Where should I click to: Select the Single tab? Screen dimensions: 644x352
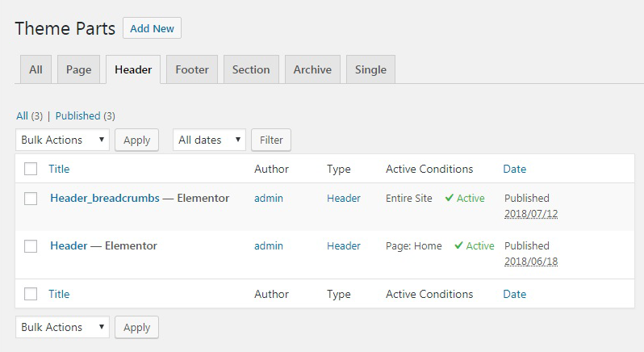pyautogui.click(x=370, y=69)
